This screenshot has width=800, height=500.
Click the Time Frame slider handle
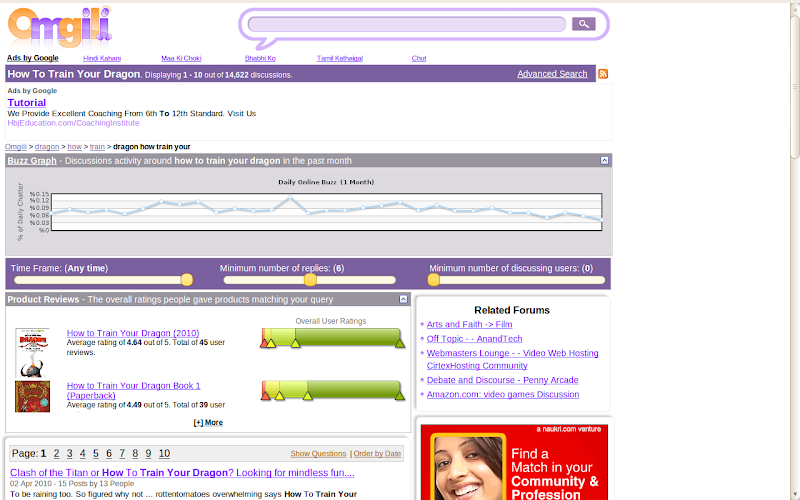187,280
